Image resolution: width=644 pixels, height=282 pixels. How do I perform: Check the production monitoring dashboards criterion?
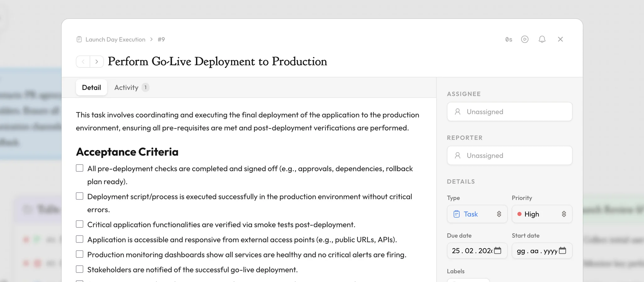(80, 254)
